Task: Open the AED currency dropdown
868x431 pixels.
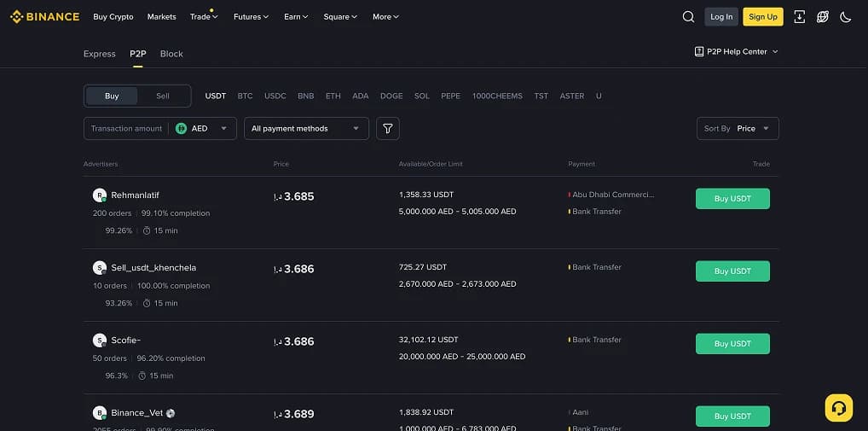Action: click(202, 129)
